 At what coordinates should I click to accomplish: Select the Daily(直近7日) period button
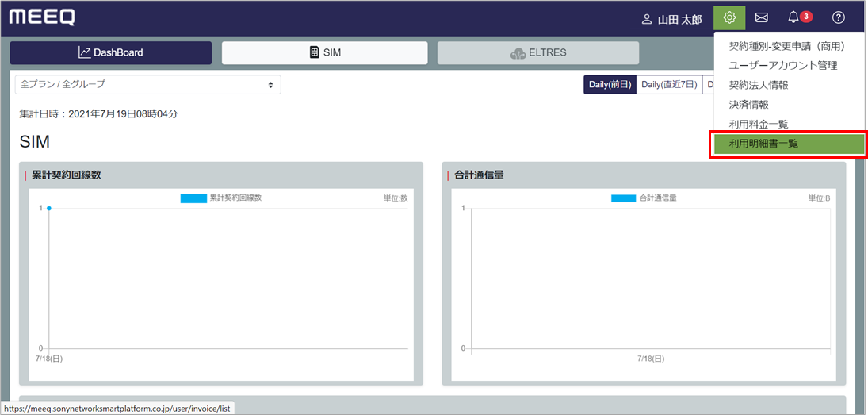click(669, 85)
